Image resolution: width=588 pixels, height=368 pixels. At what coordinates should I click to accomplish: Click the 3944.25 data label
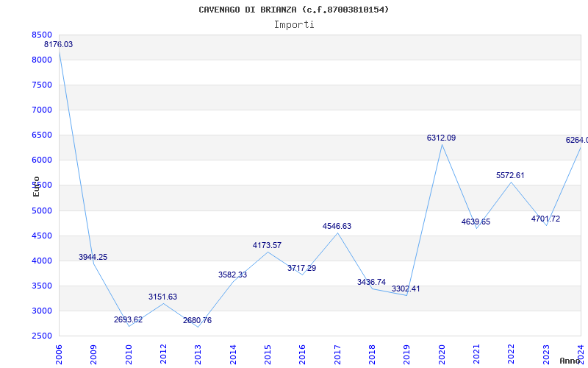[x=93, y=257]
